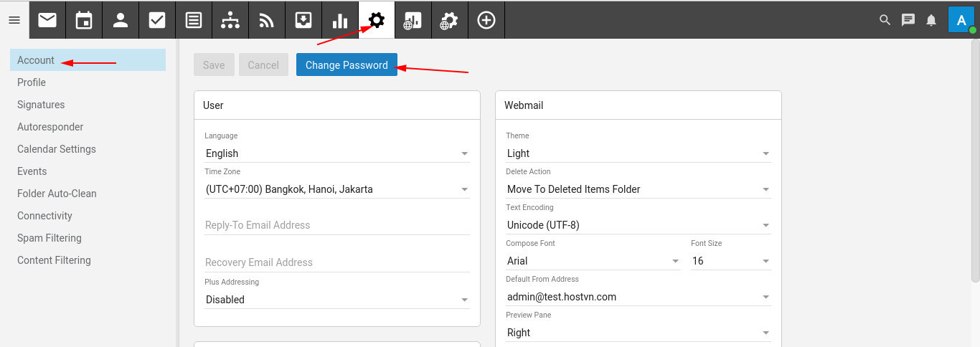Expand the Language dropdown
The image size is (980, 347).
(336, 153)
